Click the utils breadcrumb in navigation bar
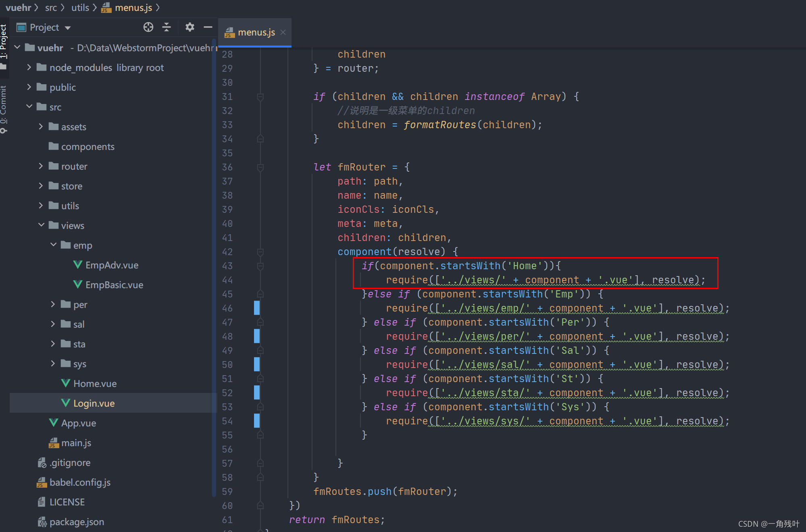 [80, 8]
